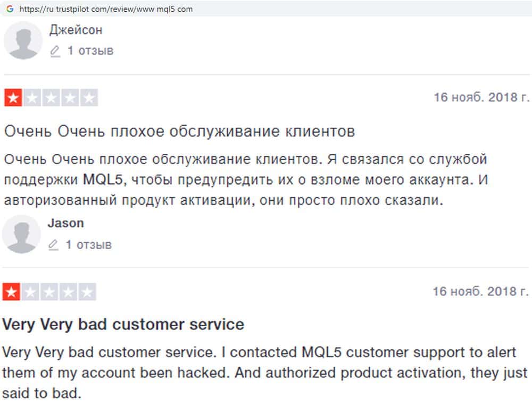Click the pencil icon under Jason

[53, 245]
